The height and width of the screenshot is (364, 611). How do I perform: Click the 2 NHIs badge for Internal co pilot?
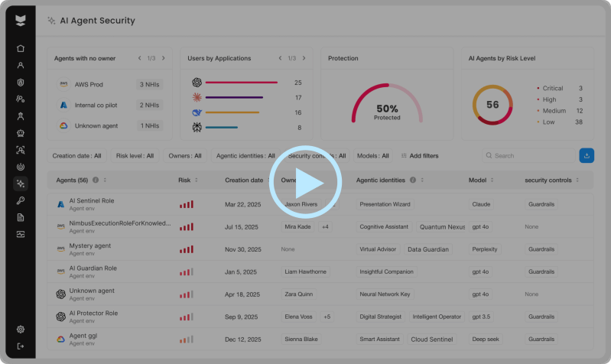pos(150,105)
